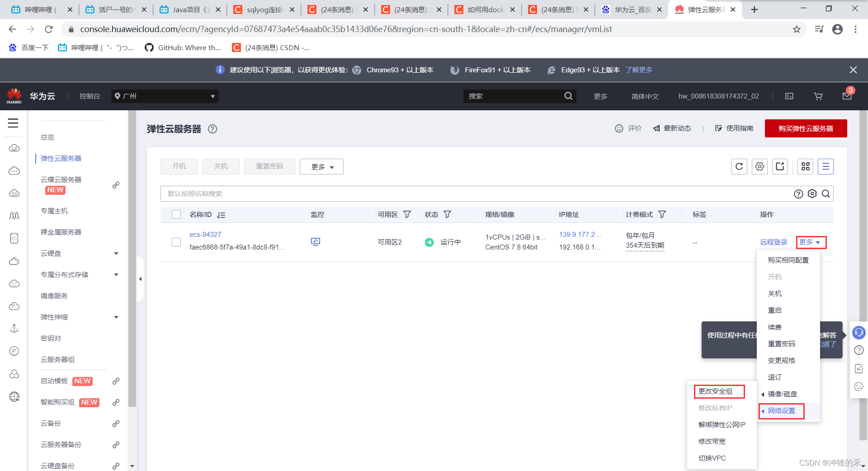Check the ecs-94327 row checkbox
This screenshot has height=471, width=868.
pos(176,242)
